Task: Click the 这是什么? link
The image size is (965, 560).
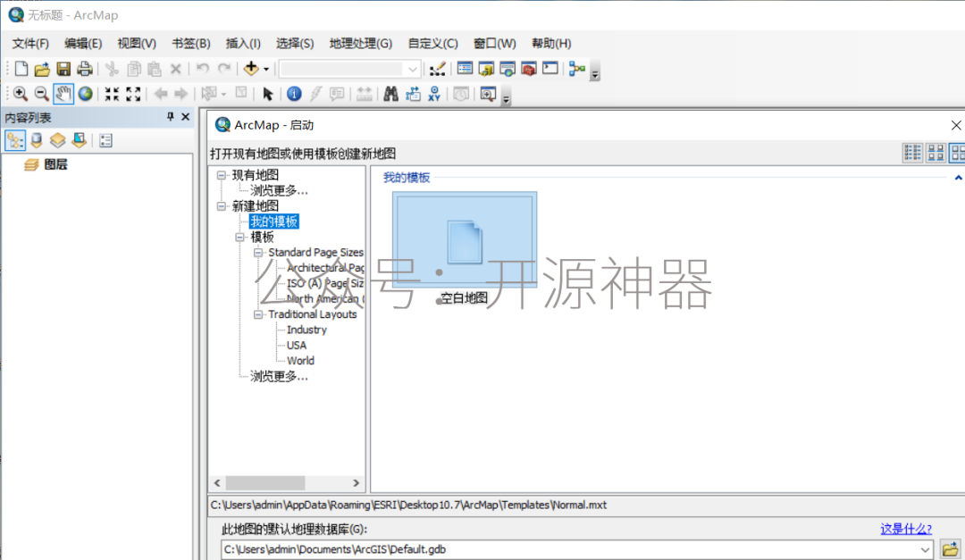Action: (905, 529)
